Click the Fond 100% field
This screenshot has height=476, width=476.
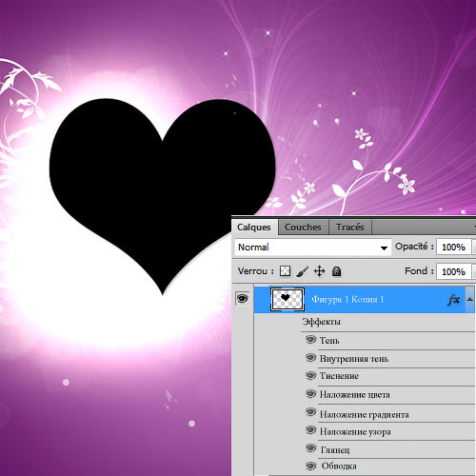click(453, 271)
